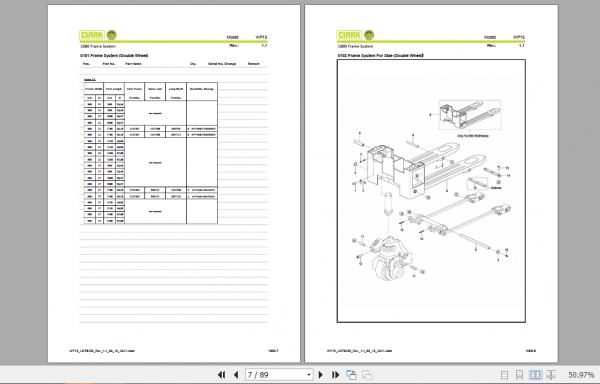Click the 50.97% zoom level
The image size is (600, 384).
[581, 375]
